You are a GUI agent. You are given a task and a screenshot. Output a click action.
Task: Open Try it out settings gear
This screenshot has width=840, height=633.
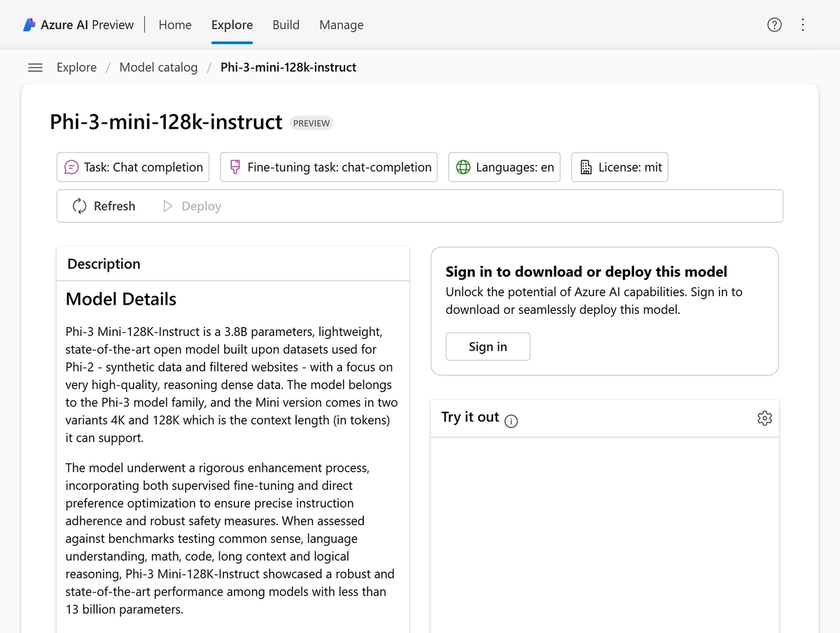(764, 418)
